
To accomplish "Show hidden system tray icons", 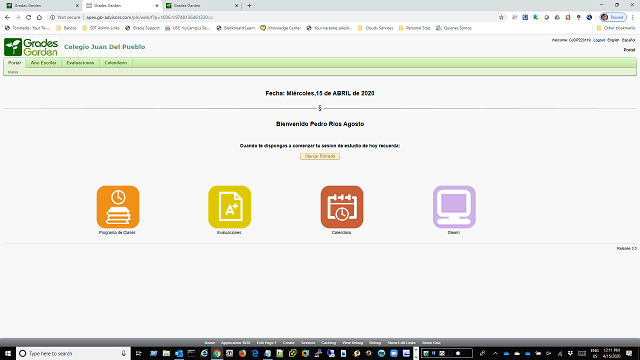I will 495,353.
